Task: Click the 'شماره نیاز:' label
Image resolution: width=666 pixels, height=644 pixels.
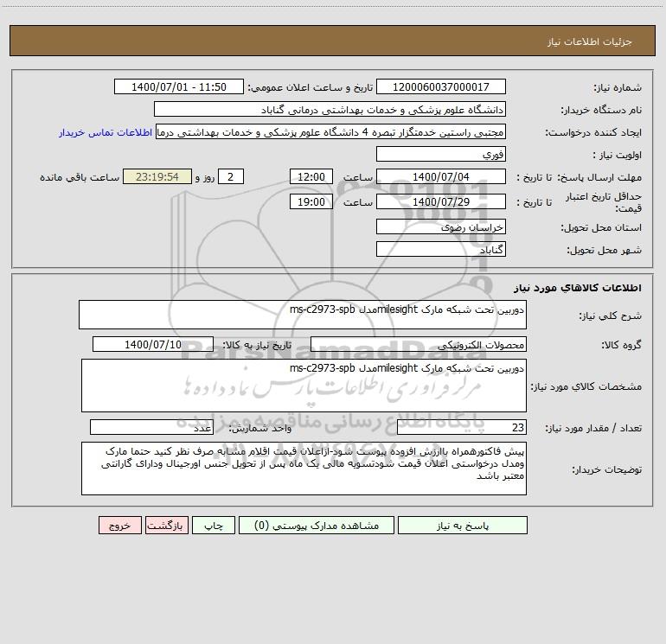Action: click(x=618, y=87)
